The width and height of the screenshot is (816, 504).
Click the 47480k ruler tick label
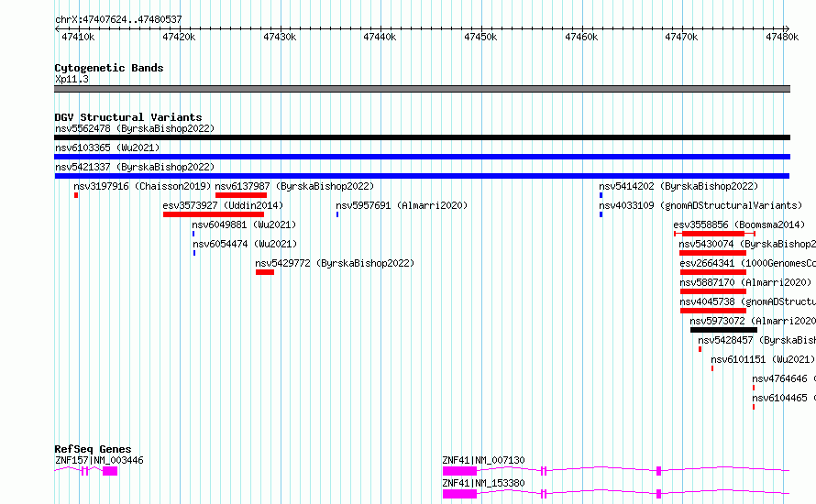[782, 38]
